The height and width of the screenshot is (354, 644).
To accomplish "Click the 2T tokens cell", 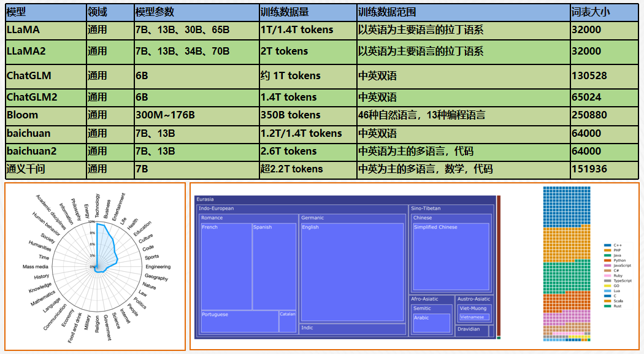I will click(308, 52).
